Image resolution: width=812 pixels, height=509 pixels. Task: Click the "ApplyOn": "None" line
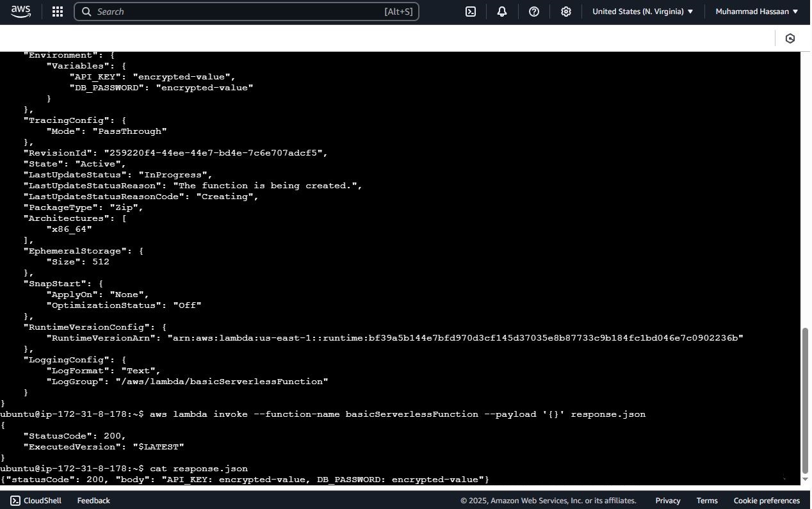[98, 295]
